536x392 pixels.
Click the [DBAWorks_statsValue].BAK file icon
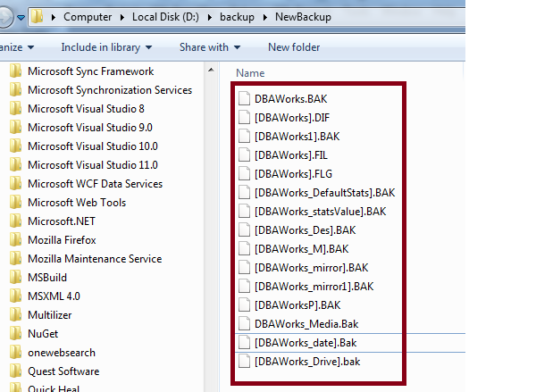tap(244, 212)
